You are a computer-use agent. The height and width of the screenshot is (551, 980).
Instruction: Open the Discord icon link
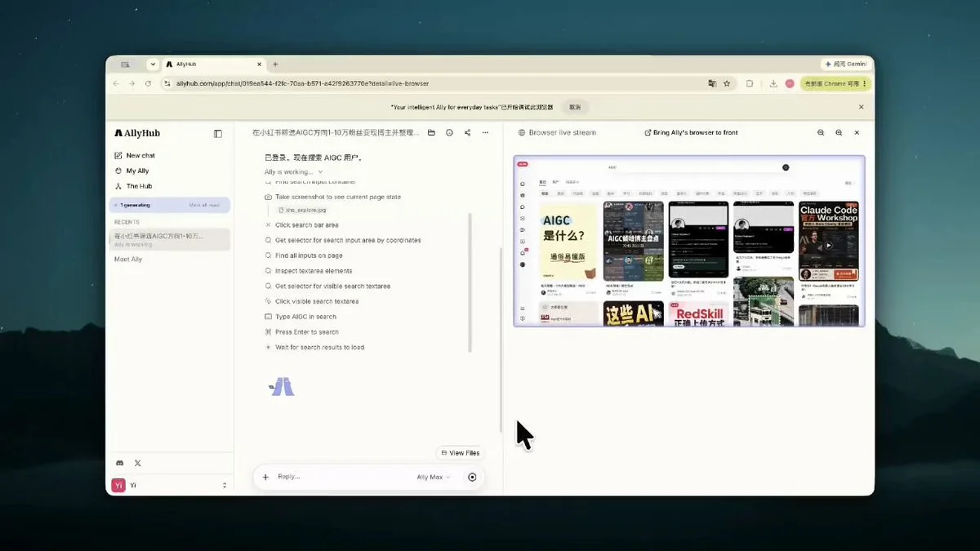tap(120, 463)
